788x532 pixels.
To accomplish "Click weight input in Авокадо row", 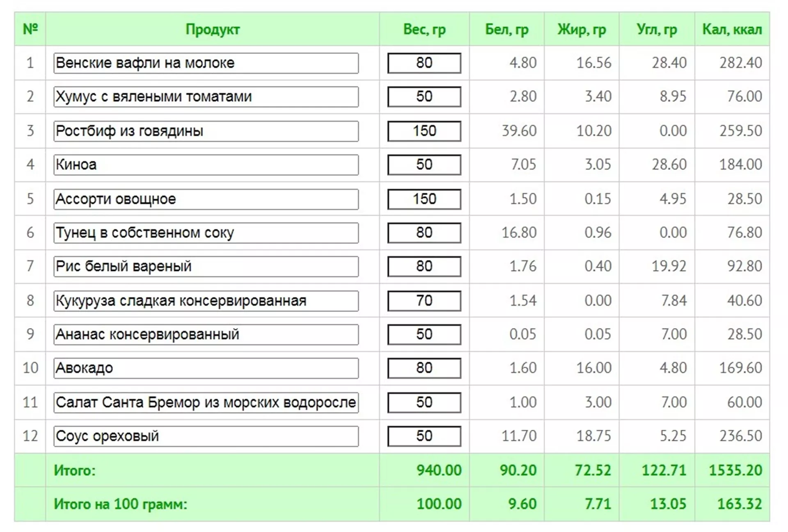I will tap(424, 368).
